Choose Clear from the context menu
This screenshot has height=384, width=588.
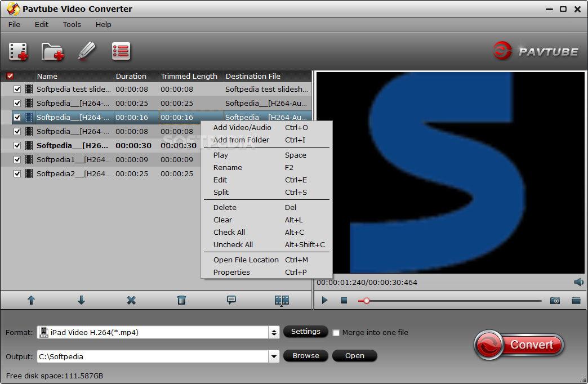(x=266, y=220)
